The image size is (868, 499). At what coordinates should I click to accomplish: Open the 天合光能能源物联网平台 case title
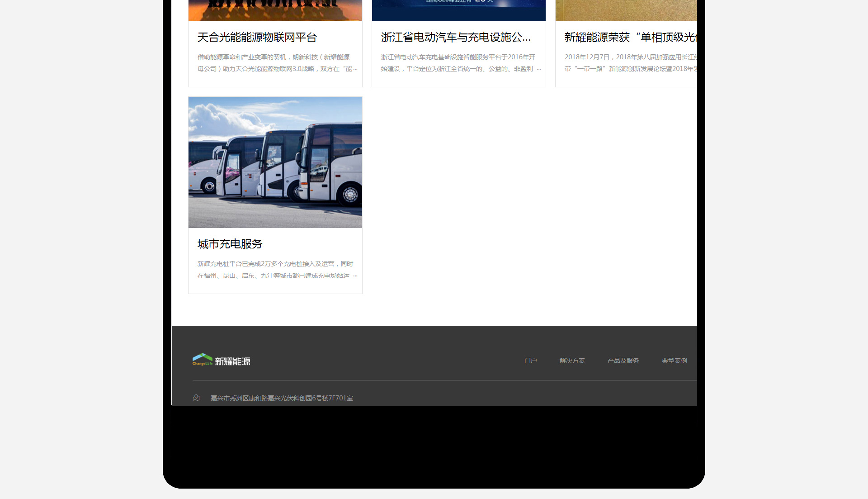(257, 38)
